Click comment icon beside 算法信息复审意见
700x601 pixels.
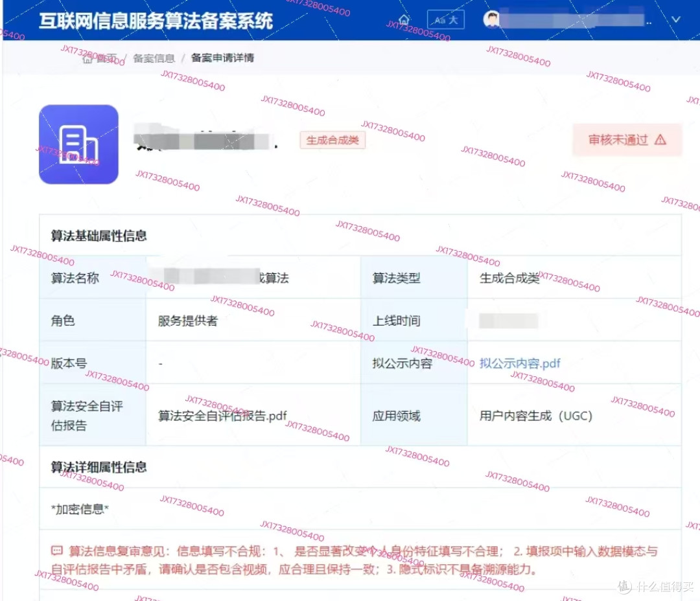(x=56, y=550)
